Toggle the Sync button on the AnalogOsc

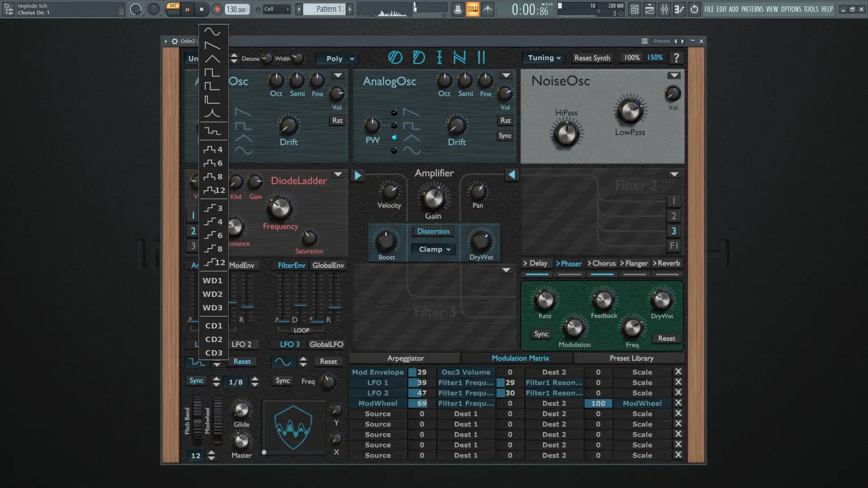point(505,136)
